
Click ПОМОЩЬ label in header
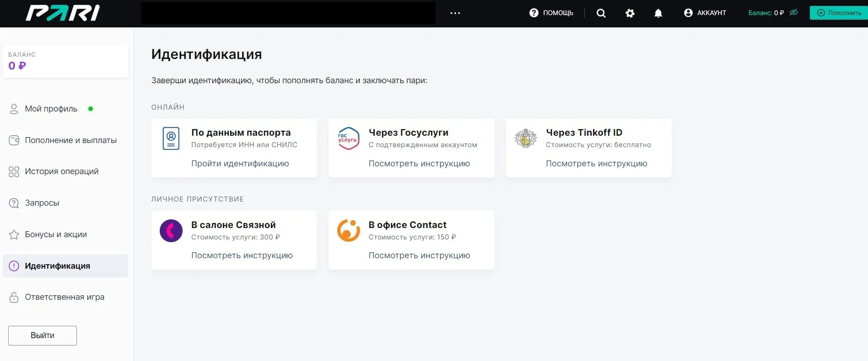pyautogui.click(x=558, y=13)
